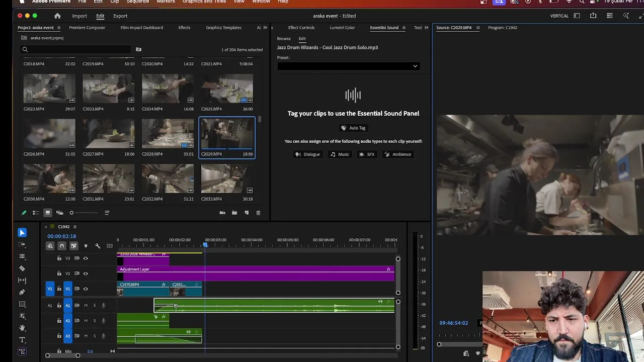Image resolution: width=644 pixels, height=362 pixels.
Task: Select the Type tool in the toolbox
Action: point(22,340)
